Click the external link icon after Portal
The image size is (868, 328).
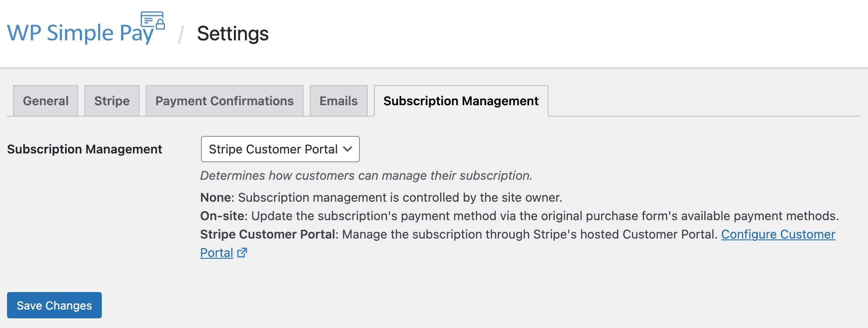(x=242, y=253)
